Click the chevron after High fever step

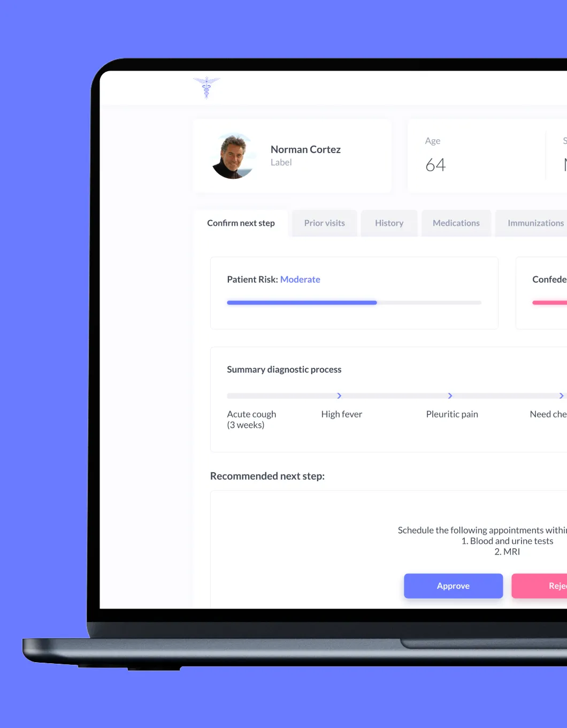click(450, 396)
